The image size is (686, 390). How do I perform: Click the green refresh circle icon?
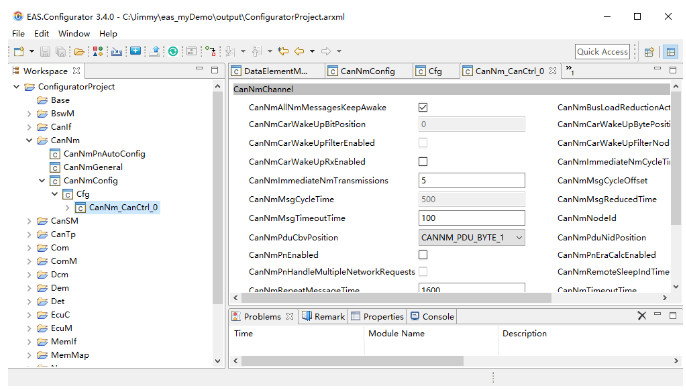tap(173, 52)
